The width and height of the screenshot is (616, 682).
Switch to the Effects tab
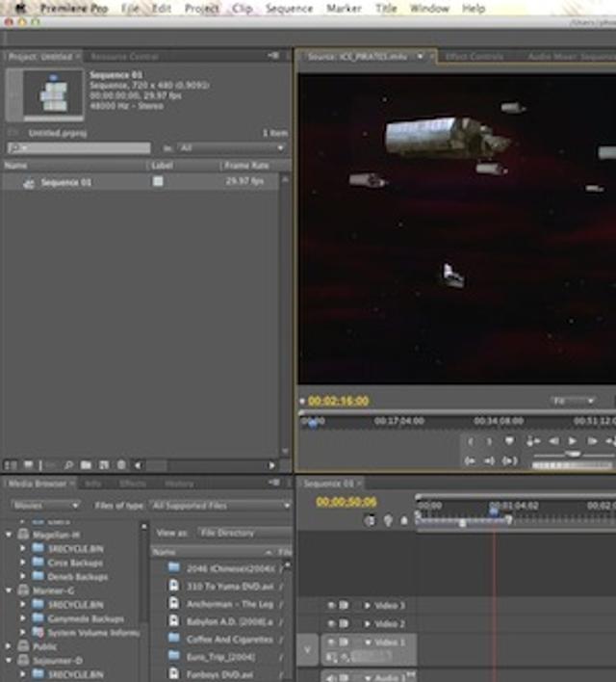pyautogui.click(x=132, y=484)
